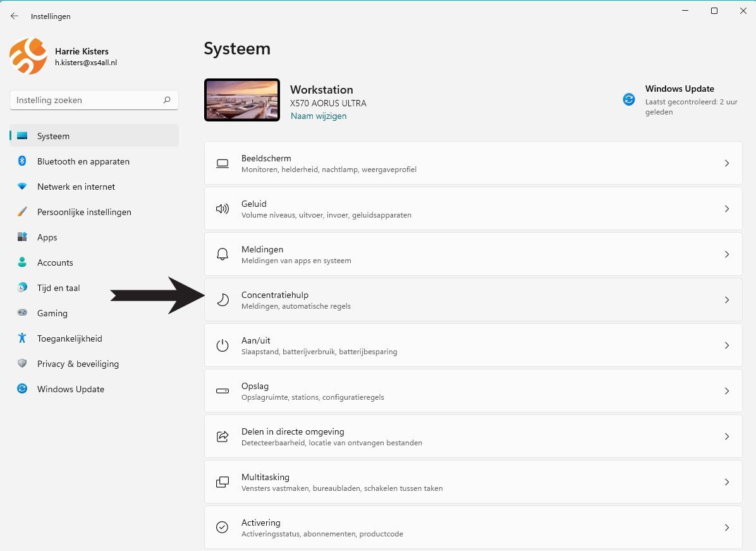The width and height of the screenshot is (756, 551).
Task: Click the Geluid speaker icon
Action: tap(223, 209)
